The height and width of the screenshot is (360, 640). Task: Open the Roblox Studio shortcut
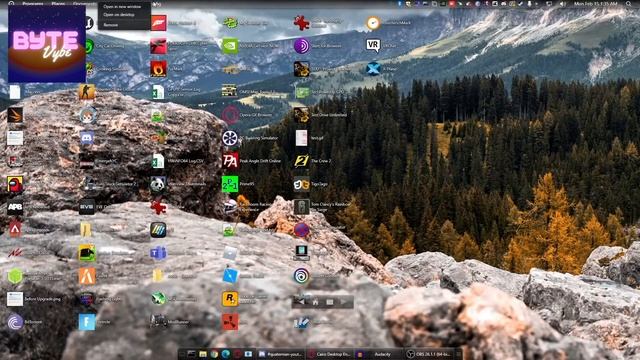(x=230, y=276)
